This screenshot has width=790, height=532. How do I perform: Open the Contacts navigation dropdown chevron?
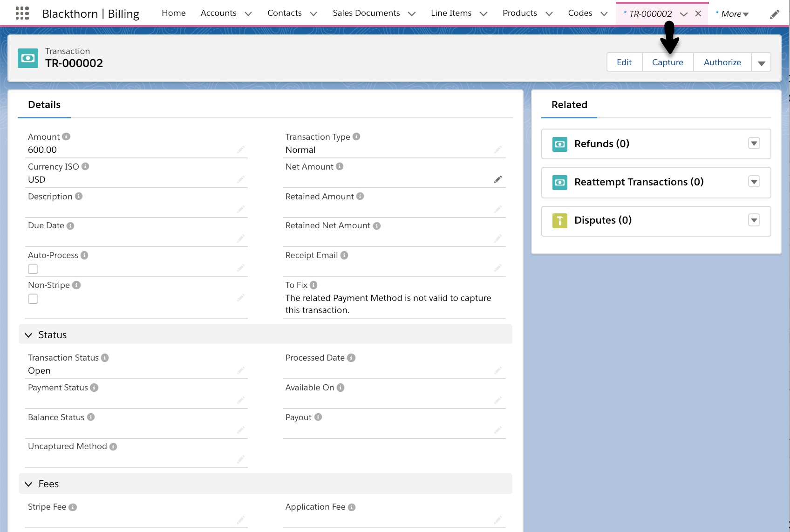[x=313, y=14]
